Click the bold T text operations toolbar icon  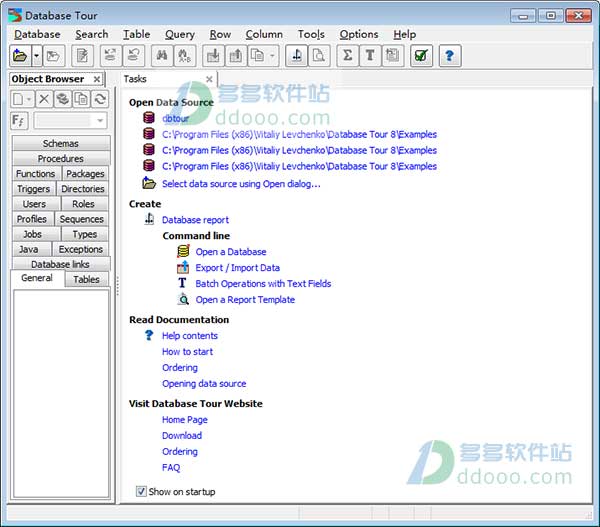[370, 56]
